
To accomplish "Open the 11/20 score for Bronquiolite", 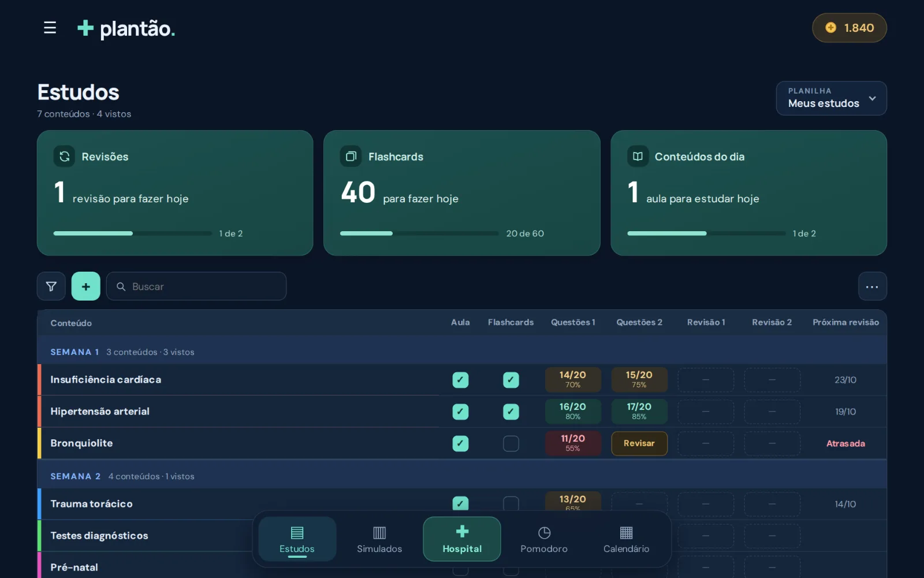I will pos(573,443).
